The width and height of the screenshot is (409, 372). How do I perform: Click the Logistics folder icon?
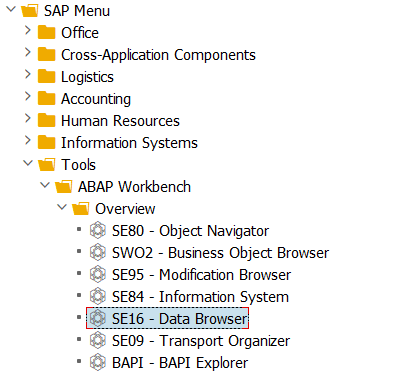click(x=46, y=77)
